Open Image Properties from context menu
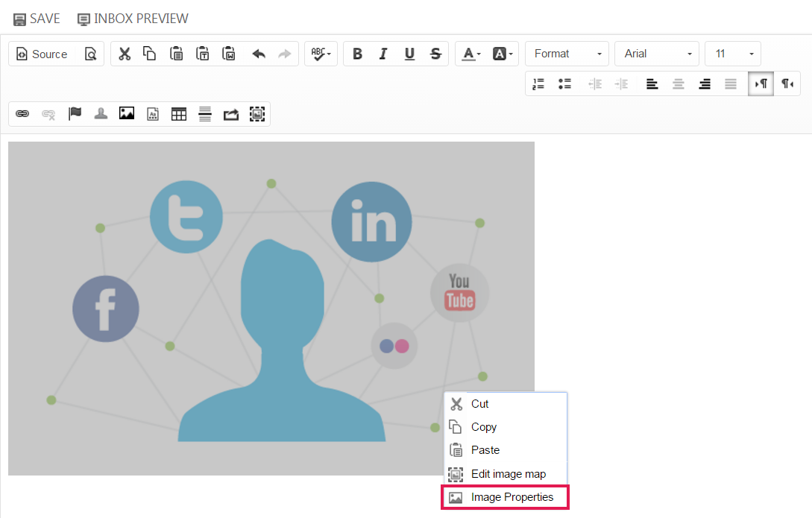Screen dimensions: 812x518 tap(506, 497)
